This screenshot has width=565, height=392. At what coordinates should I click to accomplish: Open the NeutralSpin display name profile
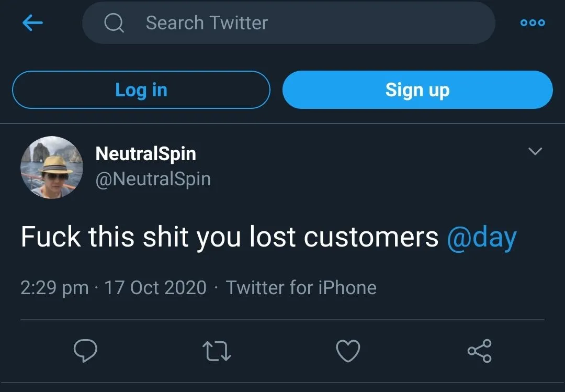tap(145, 154)
